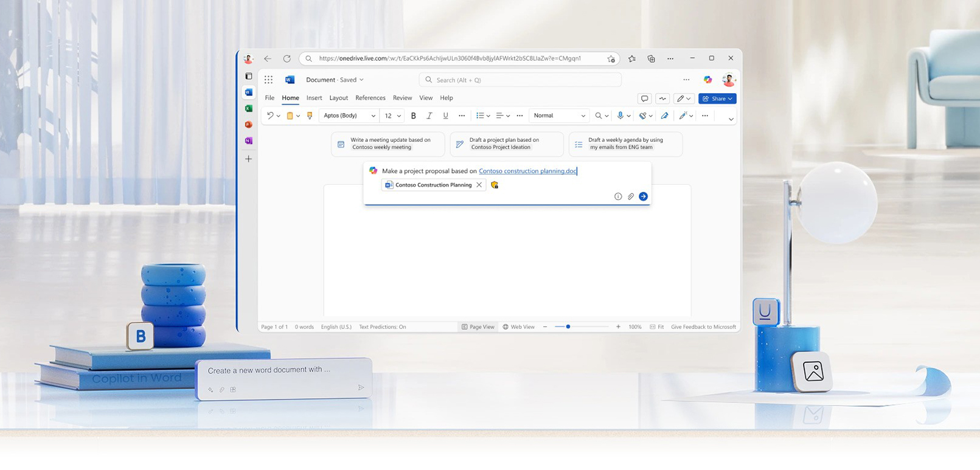Open the PowerPoint app in the sidebar
Screen dimensions: 980x470
tap(248, 125)
